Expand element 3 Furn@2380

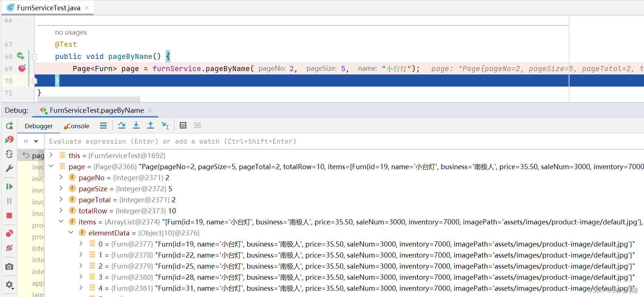[81, 277]
